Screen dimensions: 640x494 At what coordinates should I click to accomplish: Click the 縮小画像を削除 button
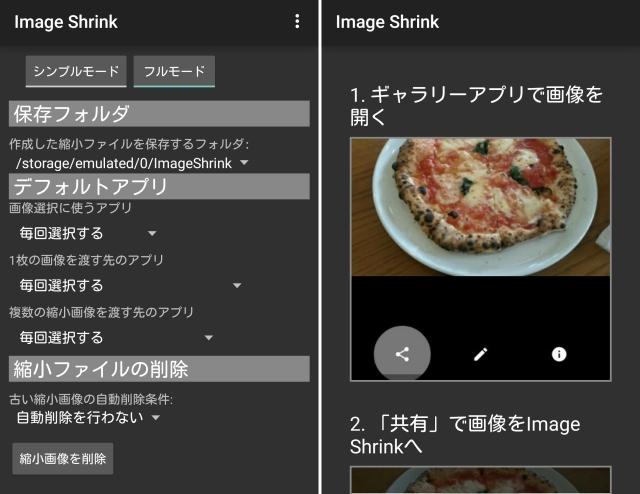63,458
